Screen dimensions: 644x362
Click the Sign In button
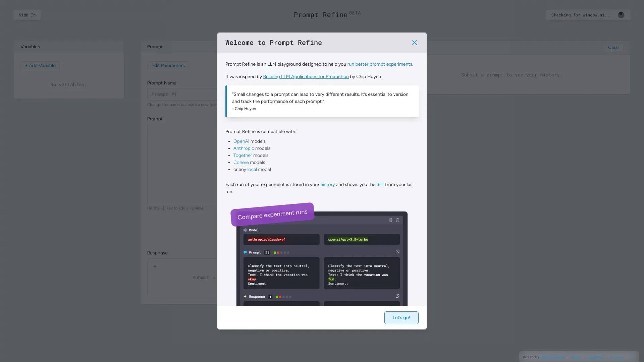27,15
